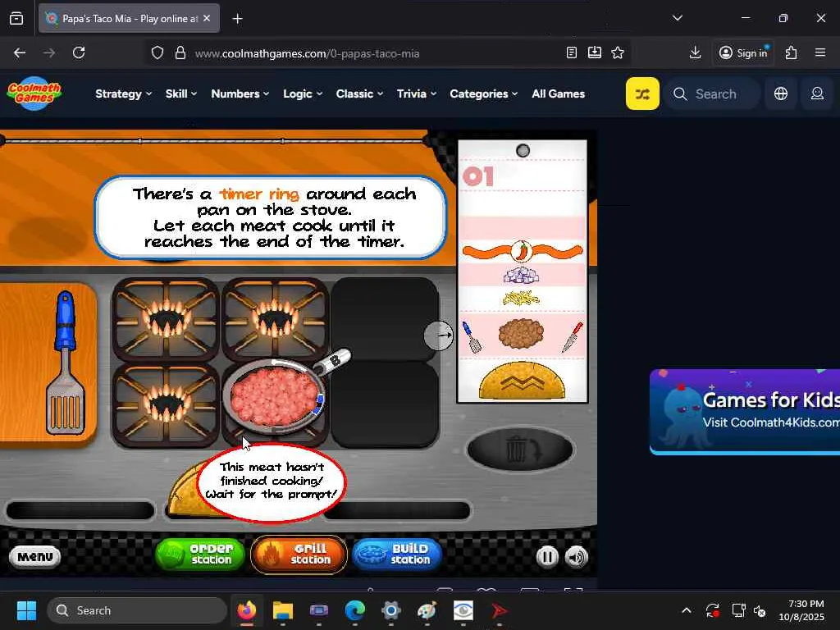This screenshot has width=840, height=630.
Task: Expand the Categories dropdown menu
Action: point(484,94)
